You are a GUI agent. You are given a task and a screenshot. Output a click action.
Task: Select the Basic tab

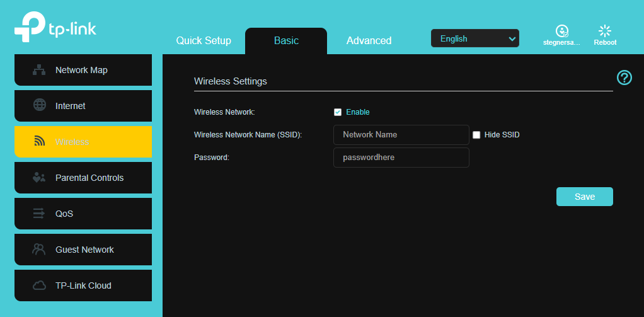pos(286,41)
